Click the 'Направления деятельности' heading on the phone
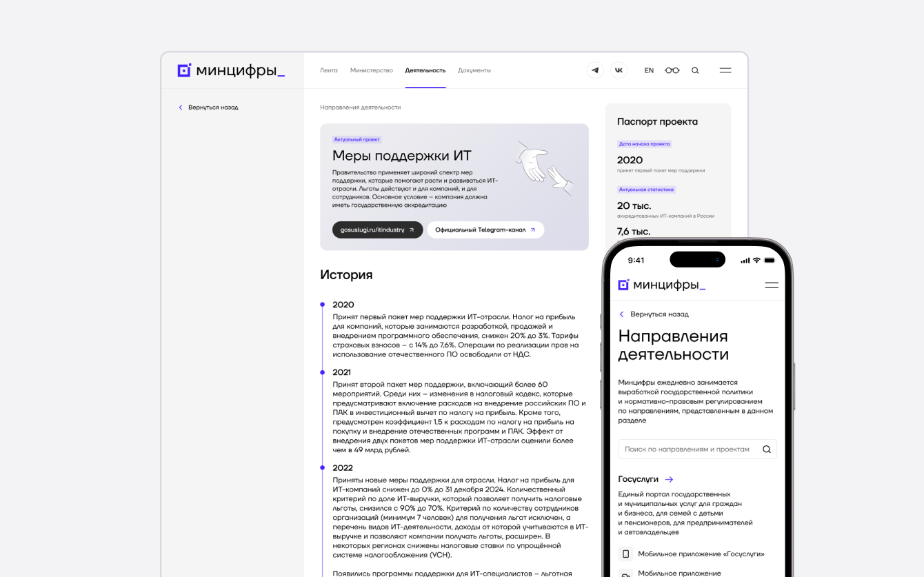Screen dimensions: 924x577 coord(674,345)
